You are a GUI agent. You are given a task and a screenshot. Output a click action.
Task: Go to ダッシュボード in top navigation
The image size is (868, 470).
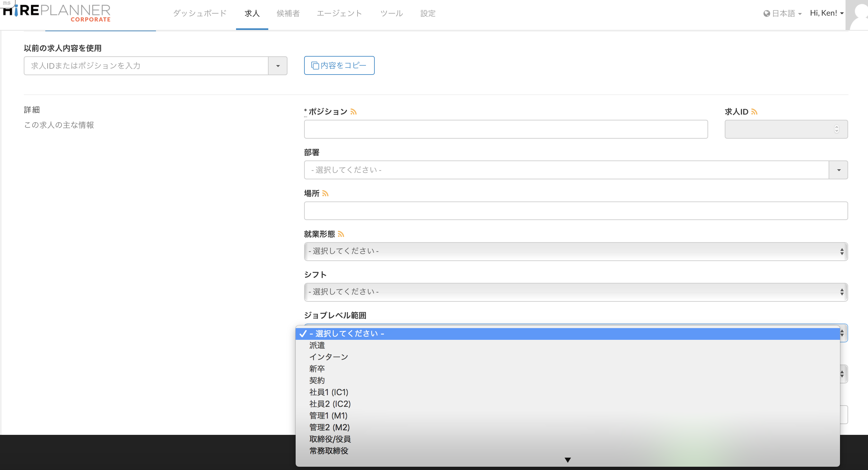pos(200,13)
